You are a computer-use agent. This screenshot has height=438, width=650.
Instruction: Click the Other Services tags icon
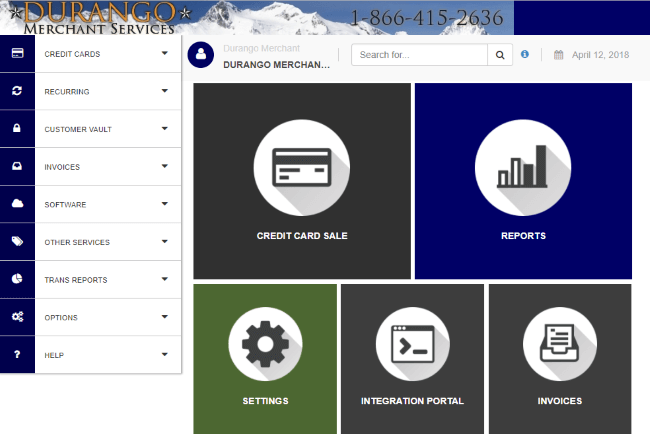coord(17,241)
